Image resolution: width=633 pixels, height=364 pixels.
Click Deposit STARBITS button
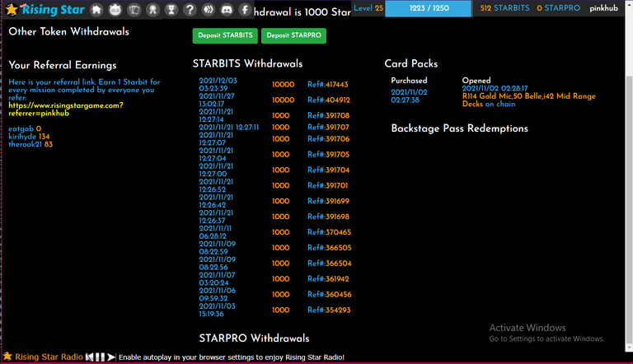coord(225,35)
